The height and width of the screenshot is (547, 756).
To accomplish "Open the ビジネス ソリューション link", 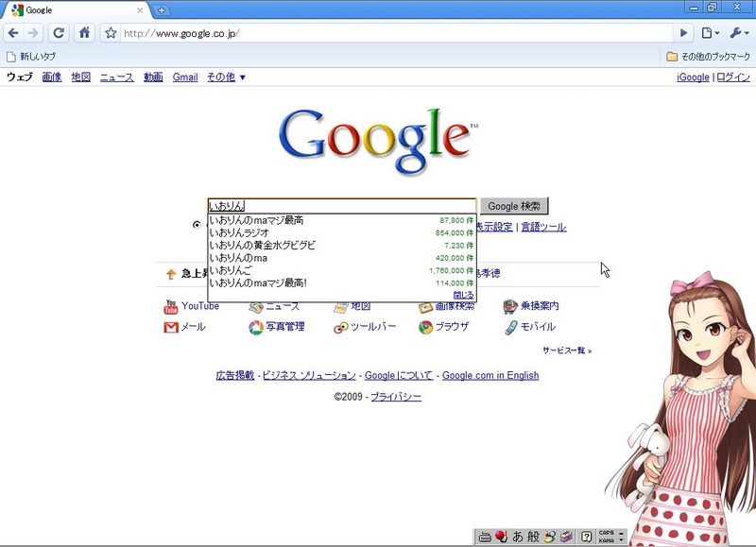I will point(309,375).
